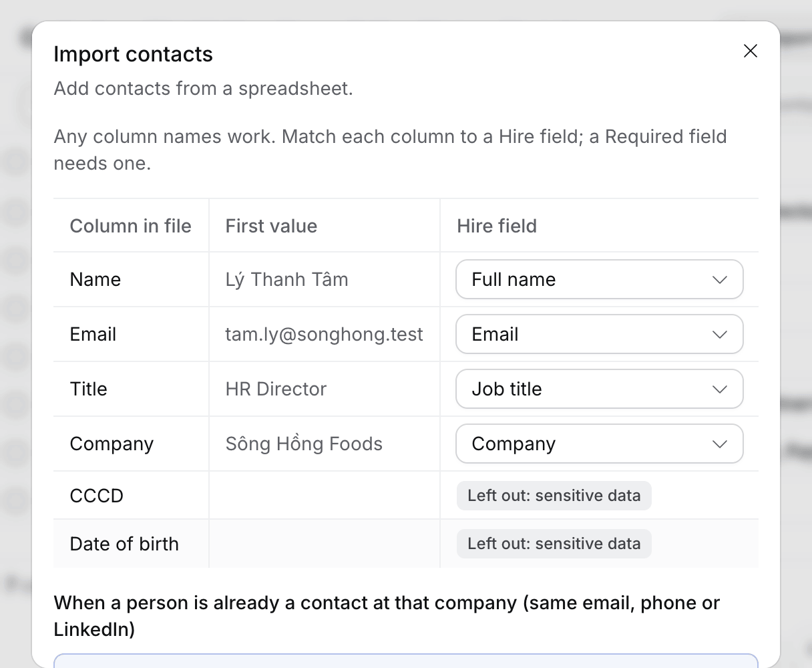Viewport: 812px width, 668px height.
Task: Select the 'HR Director' value cell
Action: 325,389
